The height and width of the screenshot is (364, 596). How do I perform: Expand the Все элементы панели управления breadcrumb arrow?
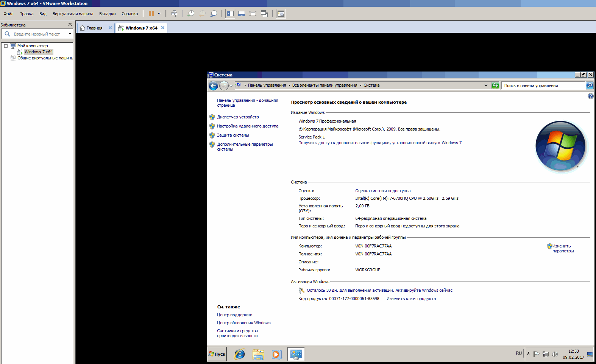coord(360,86)
